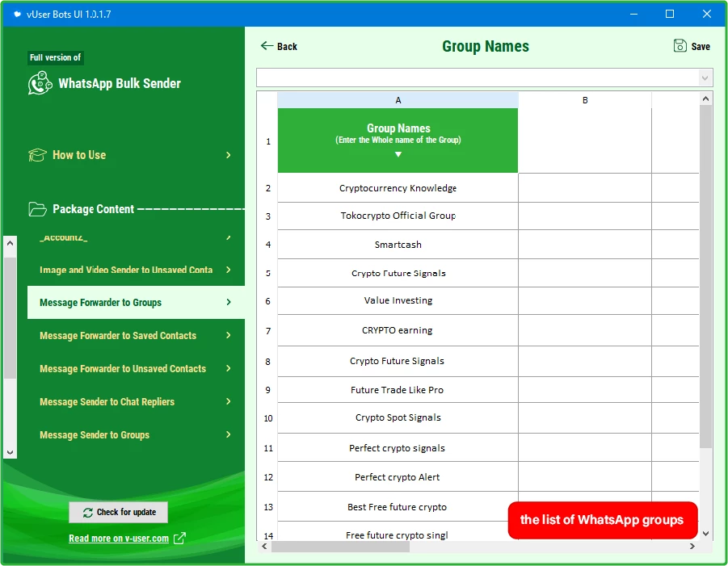Image resolution: width=728 pixels, height=566 pixels.
Task: Maximize the vUser Bots UI window
Action: pos(670,14)
